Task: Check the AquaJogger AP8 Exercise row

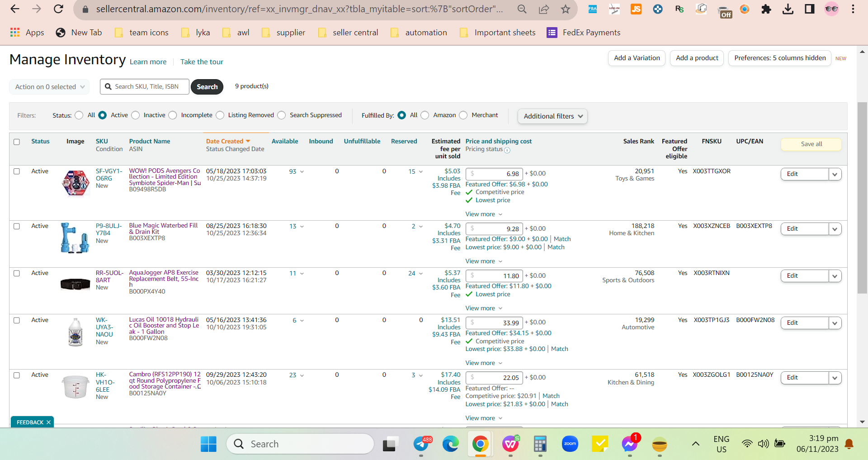Action: (x=17, y=273)
